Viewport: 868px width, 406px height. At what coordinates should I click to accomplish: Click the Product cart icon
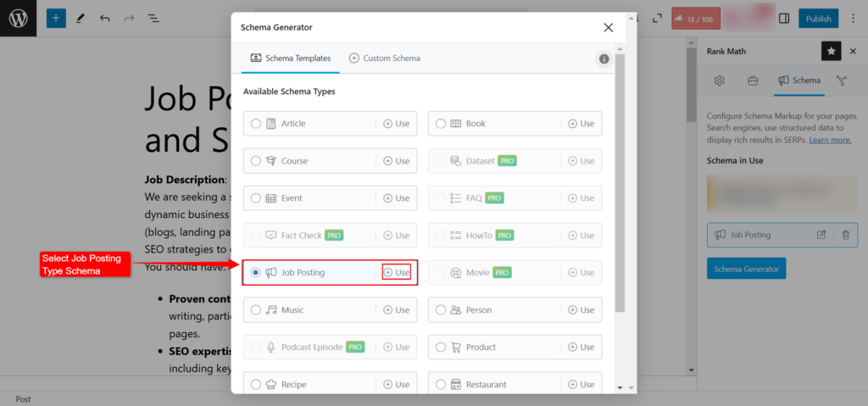[x=456, y=347]
